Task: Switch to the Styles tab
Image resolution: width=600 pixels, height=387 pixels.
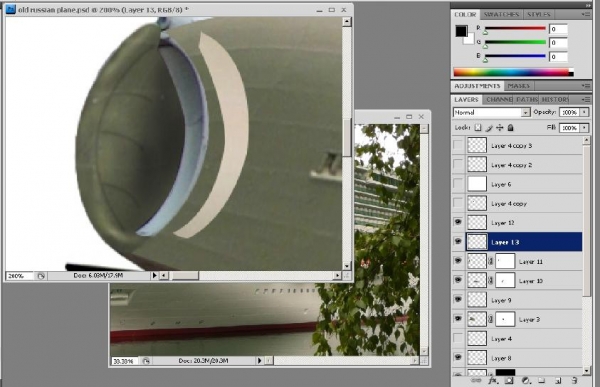Action: [x=539, y=15]
